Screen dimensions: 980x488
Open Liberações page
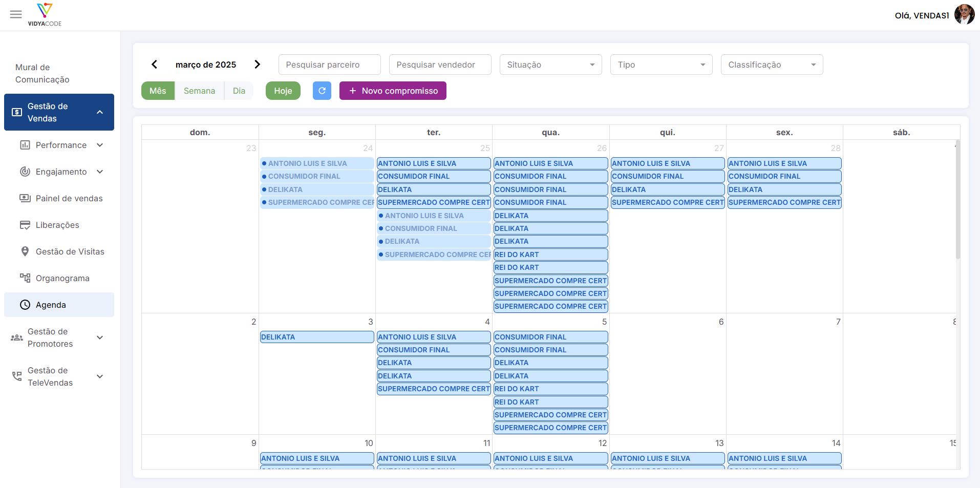click(59, 225)
